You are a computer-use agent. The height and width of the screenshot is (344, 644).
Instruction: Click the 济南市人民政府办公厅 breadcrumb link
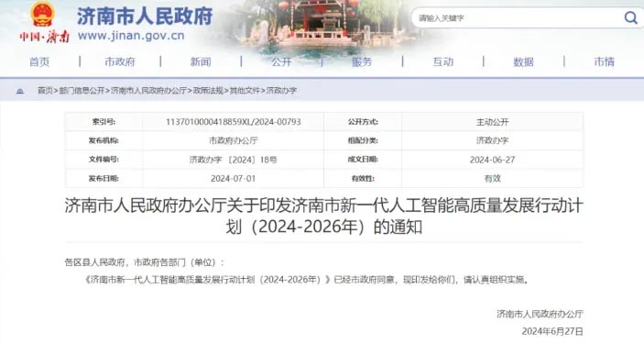tap(148, 91)
